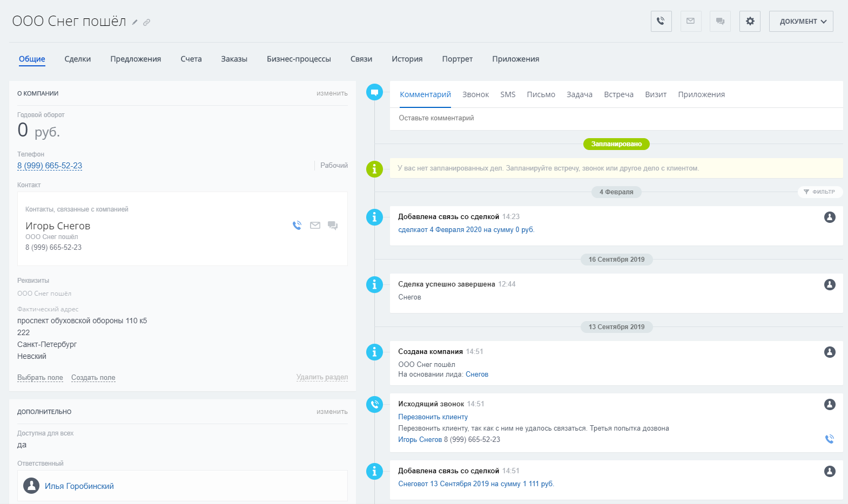Screen dimensions: 848x504
Task: Open settings gear icon
Action: pyautogui.click(x=750, y=22)
